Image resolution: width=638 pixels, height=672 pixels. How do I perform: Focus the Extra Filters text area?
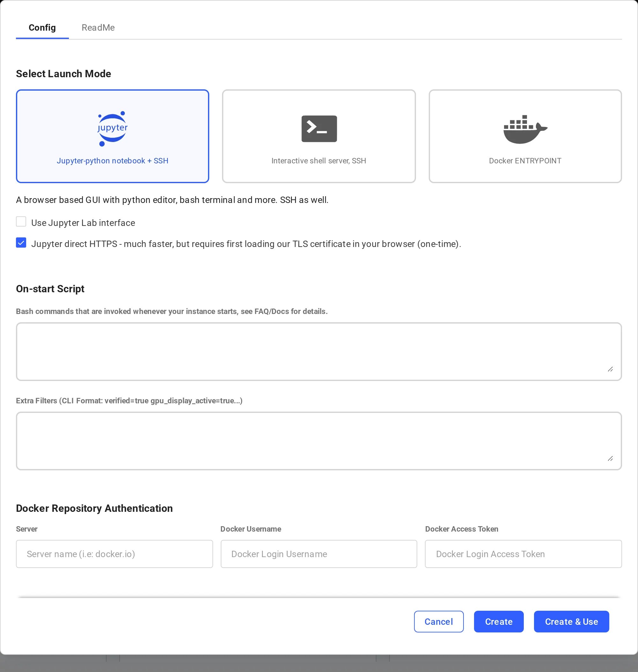coord(319,441)
